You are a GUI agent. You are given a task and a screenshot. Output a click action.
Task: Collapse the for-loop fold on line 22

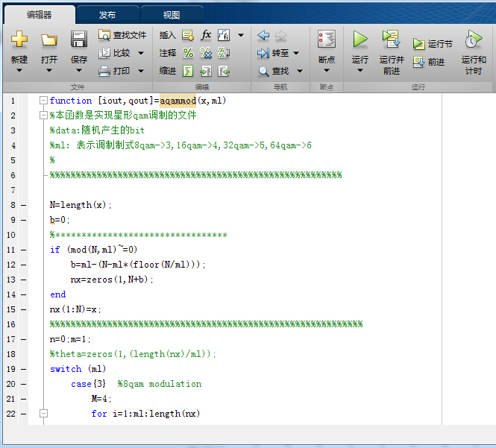click(x=43, y=414)
